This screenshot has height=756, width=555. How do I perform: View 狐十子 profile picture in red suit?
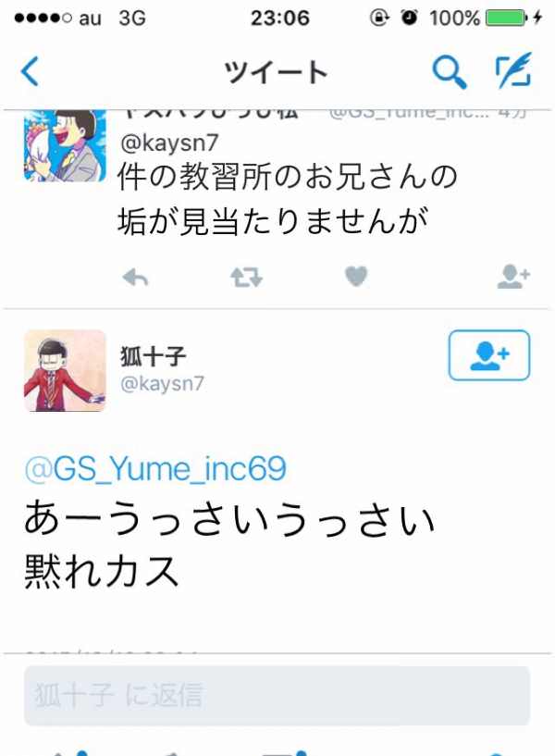click(x=65, y=370)
